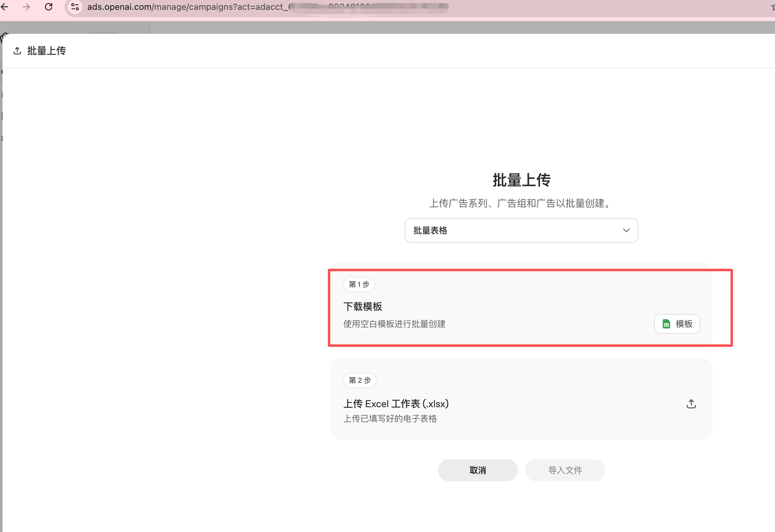Go back in browser history
The height and width of the screenshot is (532, 775).
click(x=4, y=7)
